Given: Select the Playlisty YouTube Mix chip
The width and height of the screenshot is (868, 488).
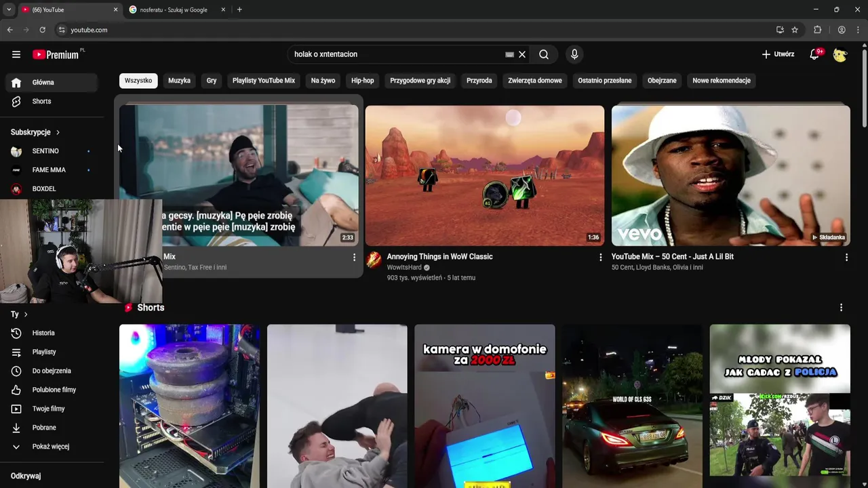Looking at the screenshot, I should coord(264,81).
